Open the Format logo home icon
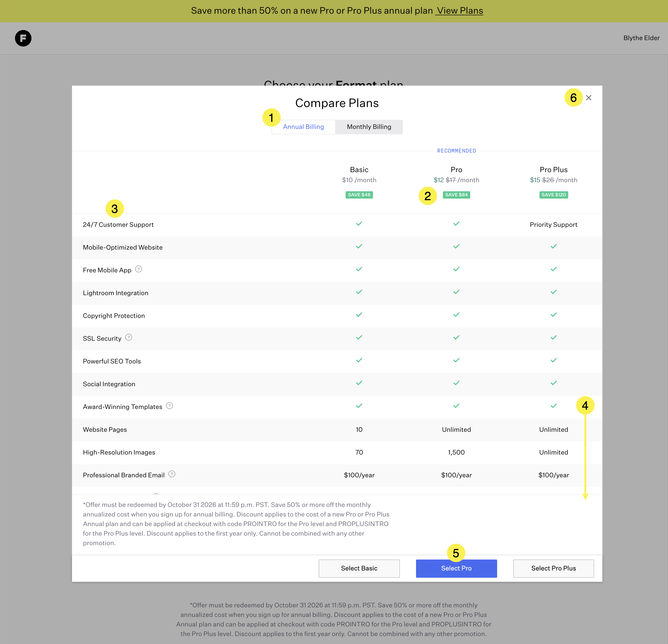 click(23, 38)
